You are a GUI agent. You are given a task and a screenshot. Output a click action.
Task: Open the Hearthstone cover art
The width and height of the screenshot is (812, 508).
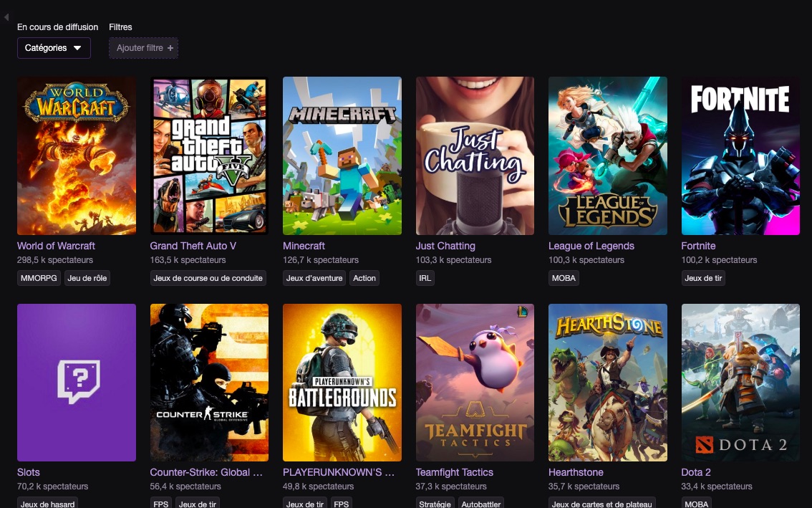coord(608,383)
